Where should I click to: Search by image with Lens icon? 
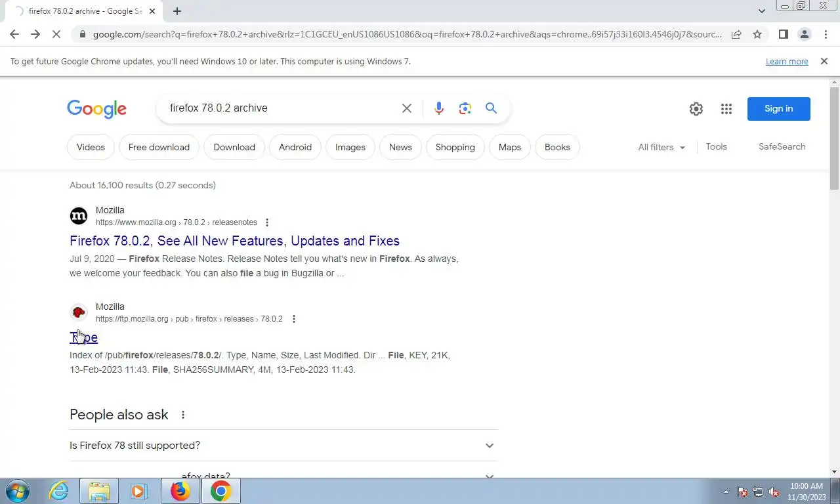tap(465, 108)
